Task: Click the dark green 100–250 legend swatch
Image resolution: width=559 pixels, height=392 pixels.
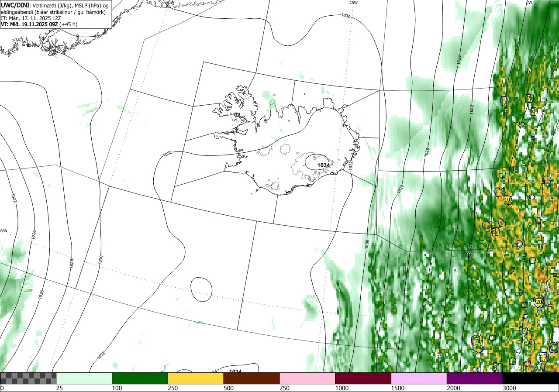Action: point(140,378)
